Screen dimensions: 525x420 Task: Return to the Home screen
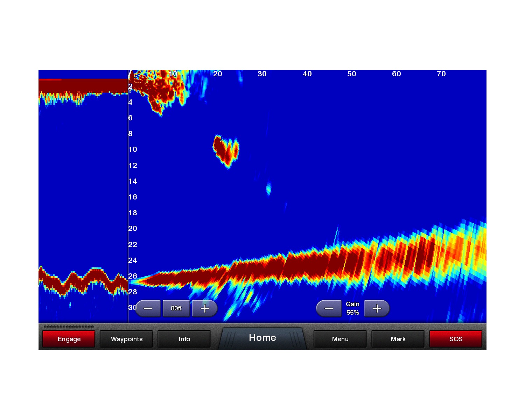[262, 338]
